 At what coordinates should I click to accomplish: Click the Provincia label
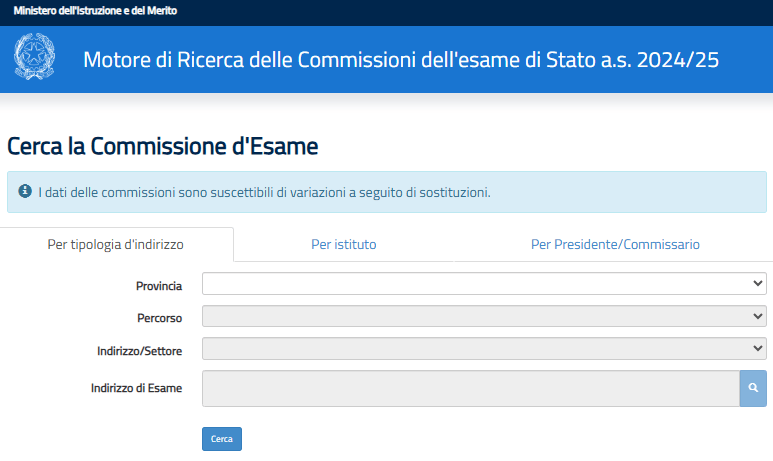click(x=159, y=286)
